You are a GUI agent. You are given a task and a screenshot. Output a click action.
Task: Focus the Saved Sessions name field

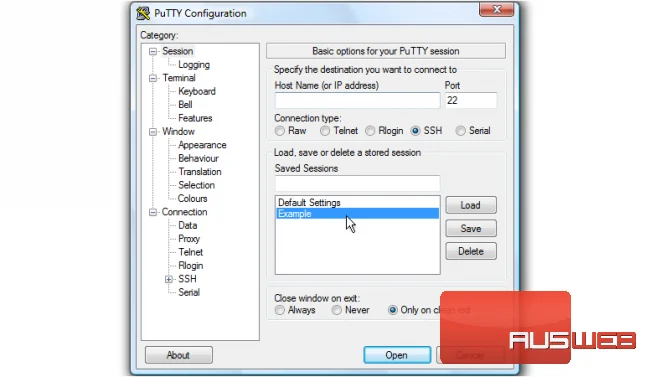coord(357,183)
